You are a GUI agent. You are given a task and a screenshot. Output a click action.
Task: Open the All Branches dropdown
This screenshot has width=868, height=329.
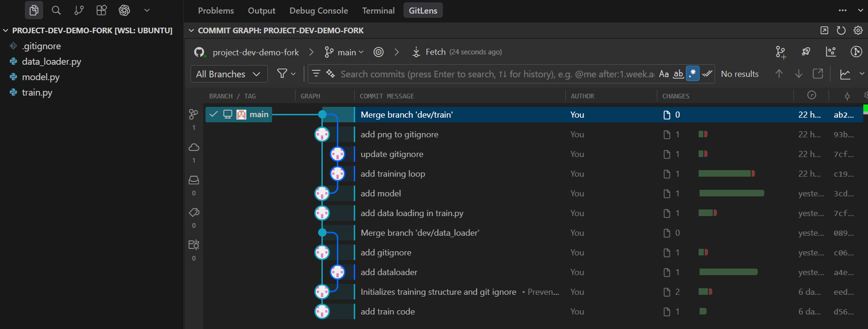[x=229, y=74]
